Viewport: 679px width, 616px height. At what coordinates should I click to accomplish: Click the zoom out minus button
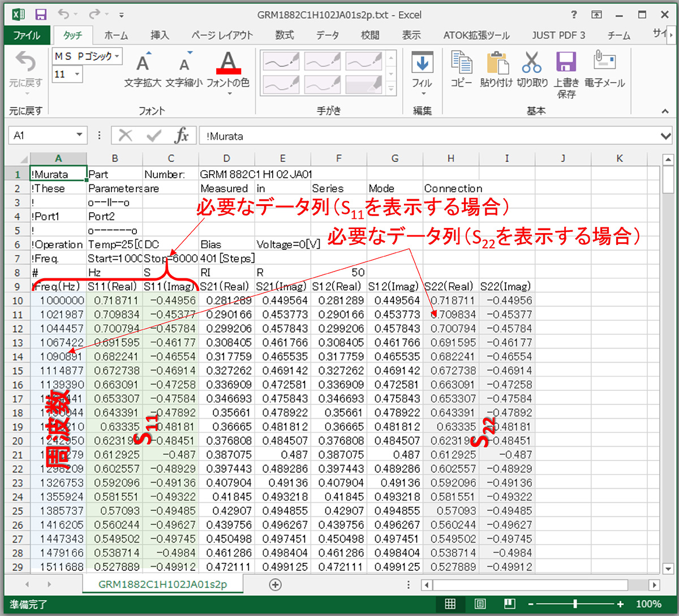(x=531, y=604)
